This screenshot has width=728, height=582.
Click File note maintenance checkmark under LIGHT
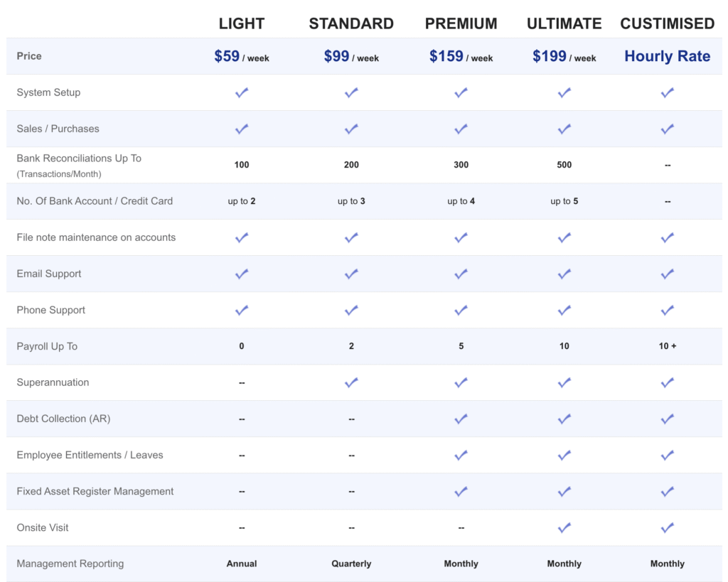pos(242,237)
